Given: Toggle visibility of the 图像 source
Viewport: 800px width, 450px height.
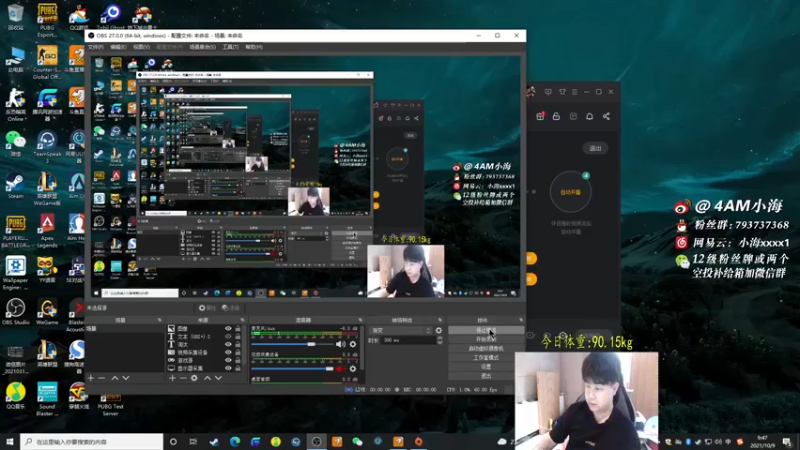Looking at the screenshot, I should [x=228, y=329].
